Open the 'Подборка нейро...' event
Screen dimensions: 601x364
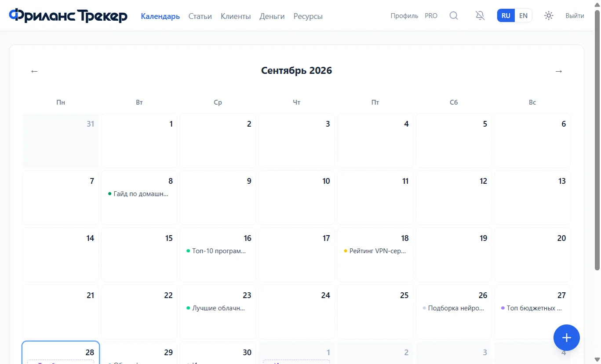[x=453, y=308]
